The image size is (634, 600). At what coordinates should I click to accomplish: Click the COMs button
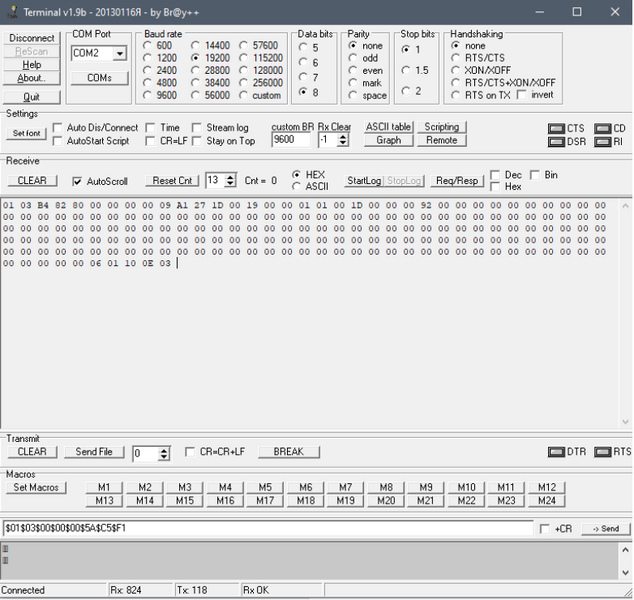[99, 78]
